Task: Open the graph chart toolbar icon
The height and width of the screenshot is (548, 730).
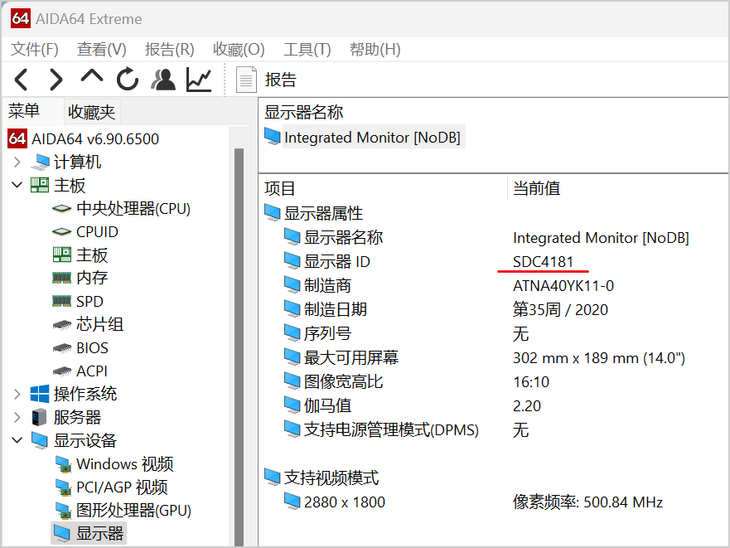Action: point(199,79)
